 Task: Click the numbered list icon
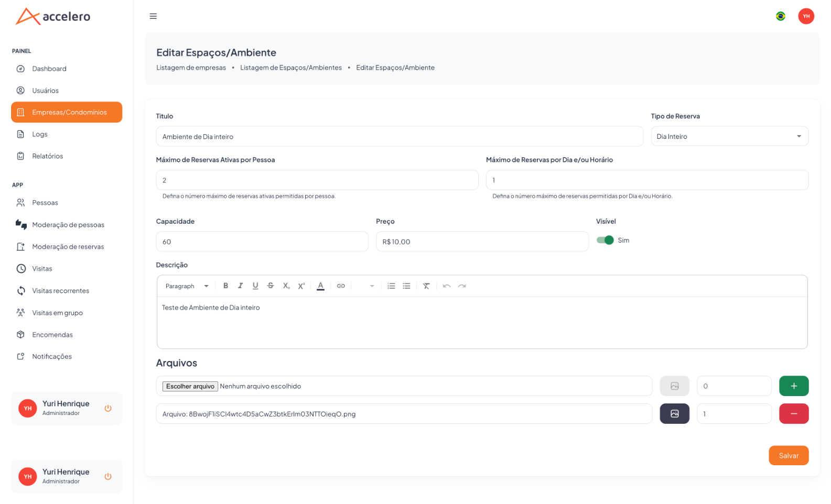tap(391, 286)
